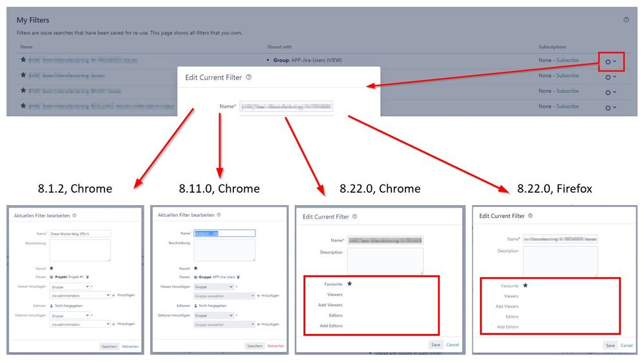This screenshot has height=363, width=644.
Task: Toggle the favourite star of the fourth filter row
Action: [x=23, y=106]
